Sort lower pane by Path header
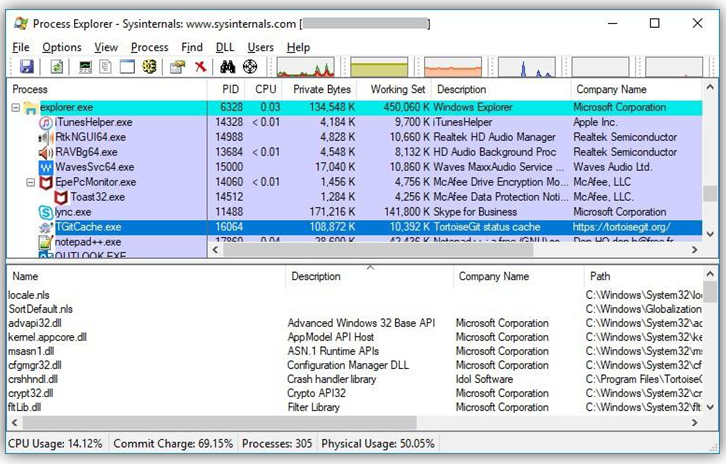Image resolution: width=726 pixels, height=464 pixels. [x=644, y=276]
